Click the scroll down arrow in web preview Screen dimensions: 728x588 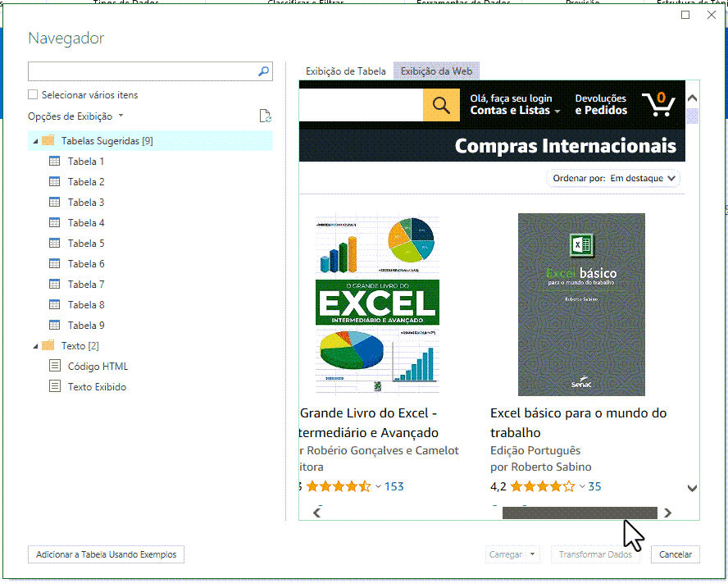click(692, 488)
